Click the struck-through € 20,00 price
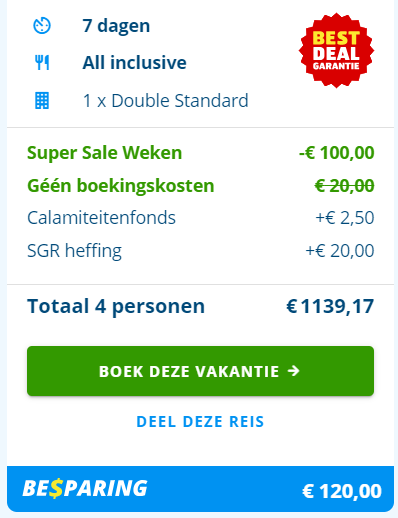This screenshot has height=518, width=398. click(x=344, y=186)
